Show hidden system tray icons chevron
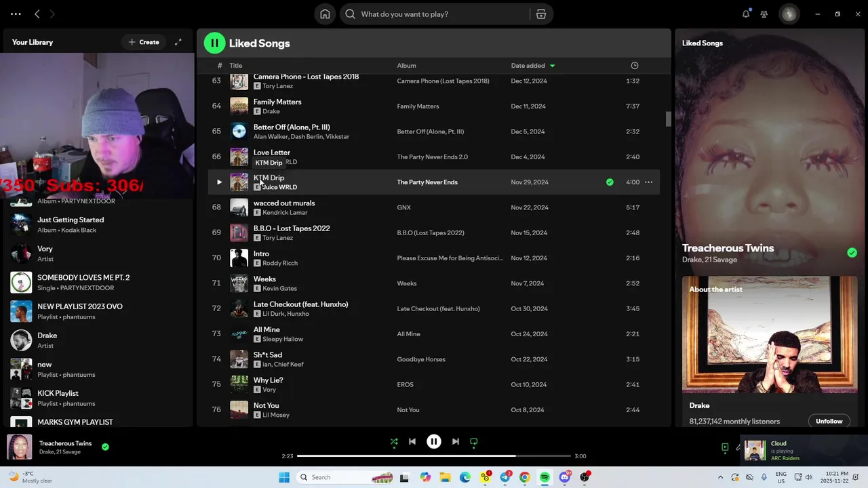Image resolution: width=868 pixels, height=488 pixels. pyautogui.click(x=720, y=477)
